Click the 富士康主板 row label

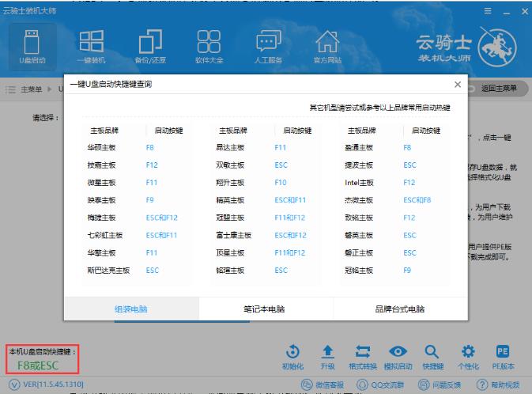point(233,235)
